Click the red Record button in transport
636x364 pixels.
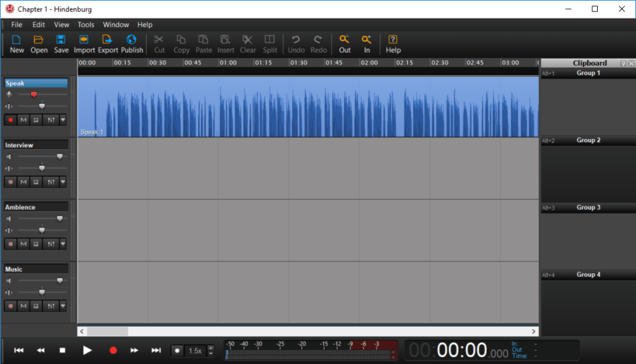pyautogui.click(x=112, y=350)
